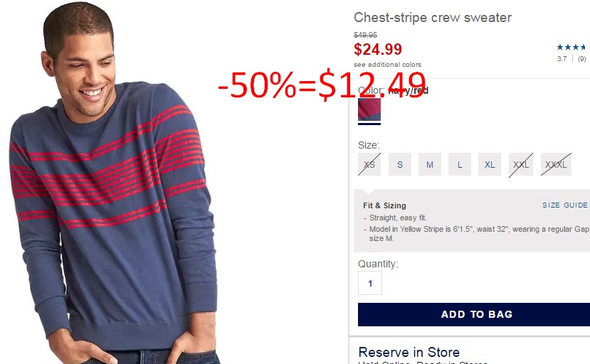The height and width of the screenshot is (364, 590).
Task: Click the Fit & Sizing heading
Action: pyautogui.click(x=384, y=205)
